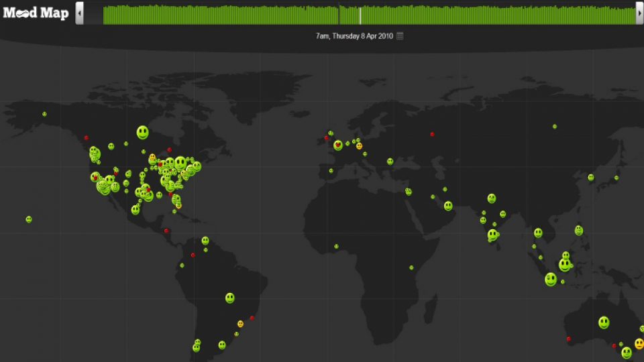Click the small smiley on South America's northwestern coast

pyautogui.click(x=182, y=265)
